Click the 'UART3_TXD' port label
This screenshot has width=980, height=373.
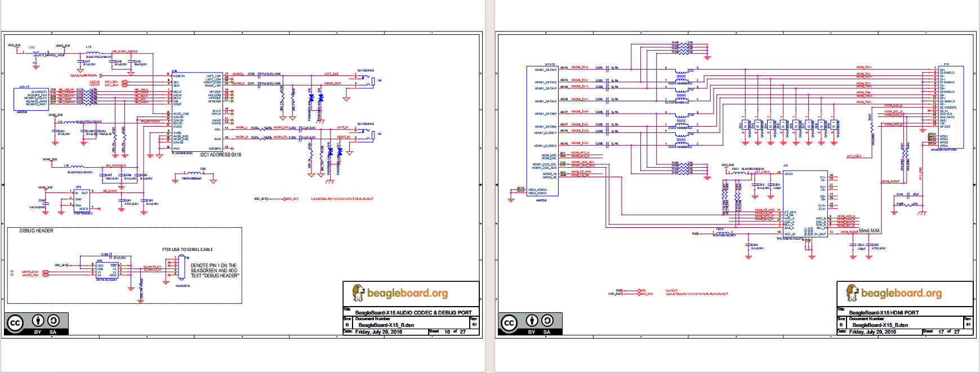coord(30,275)
